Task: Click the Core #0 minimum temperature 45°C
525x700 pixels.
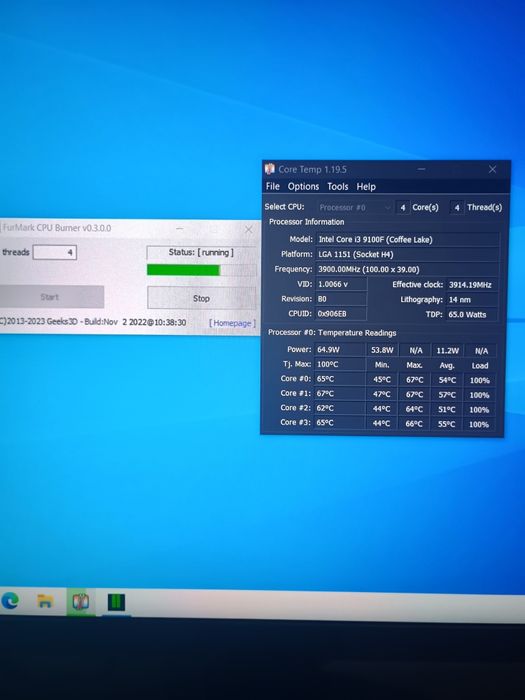Action: point(382,379)
